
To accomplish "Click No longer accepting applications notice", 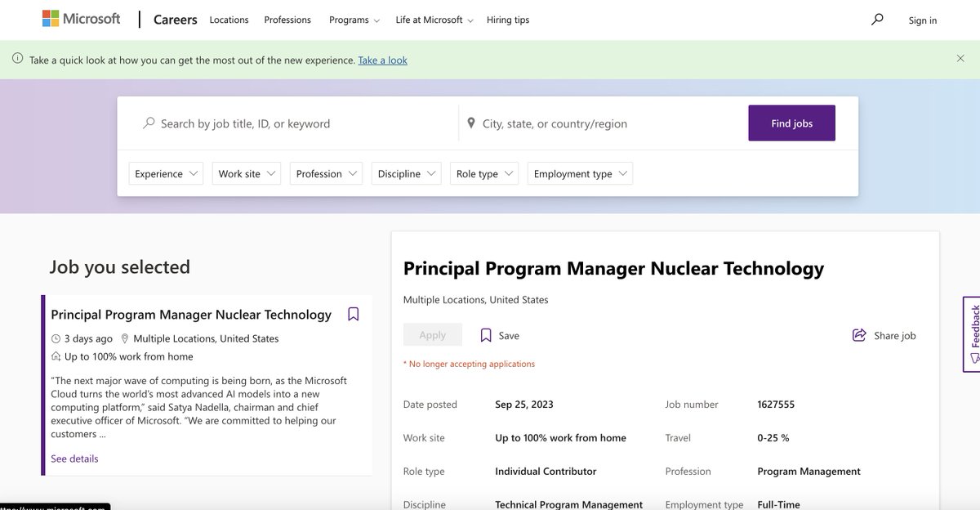I will click(470, 364).
